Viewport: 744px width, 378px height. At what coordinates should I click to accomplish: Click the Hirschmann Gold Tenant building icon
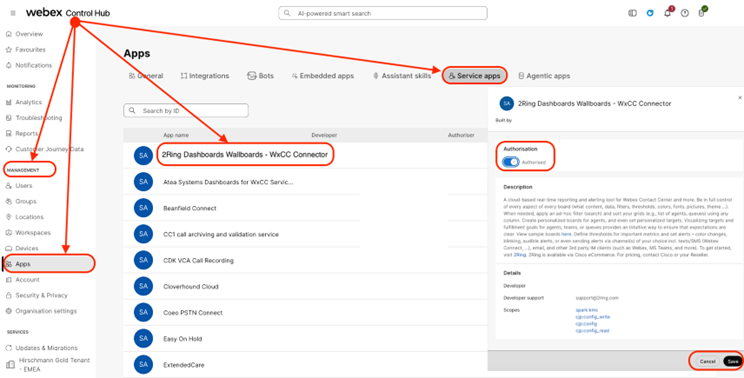(x=10, y=365)
